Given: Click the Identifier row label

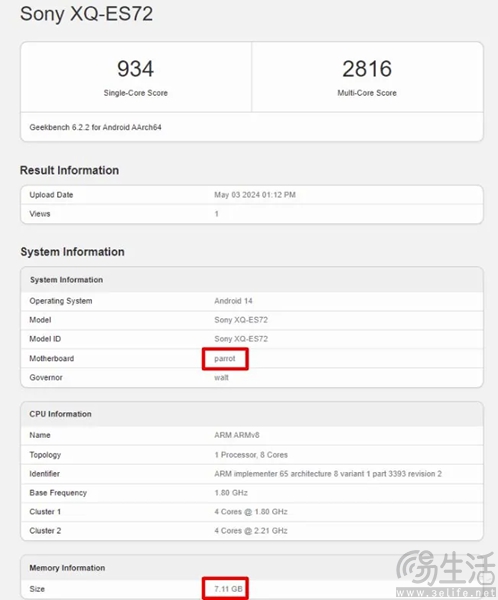Looking at the screenshot, I should [44, 474].
